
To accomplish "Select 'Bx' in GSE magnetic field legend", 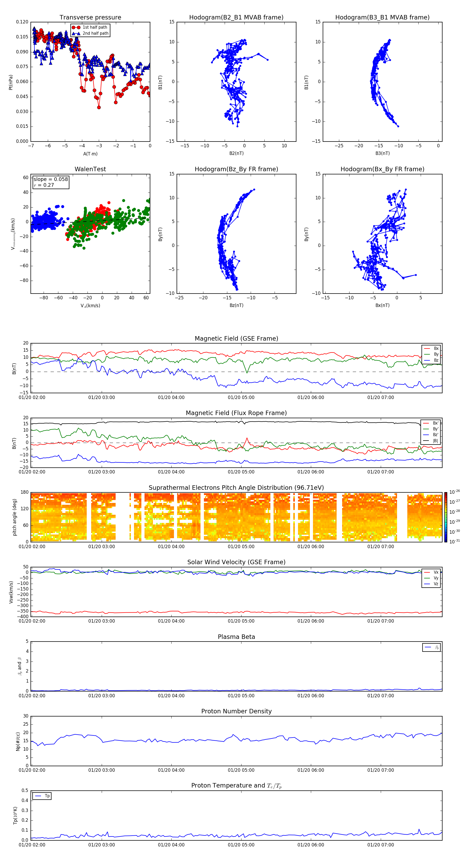I will [x=431, y=349].
